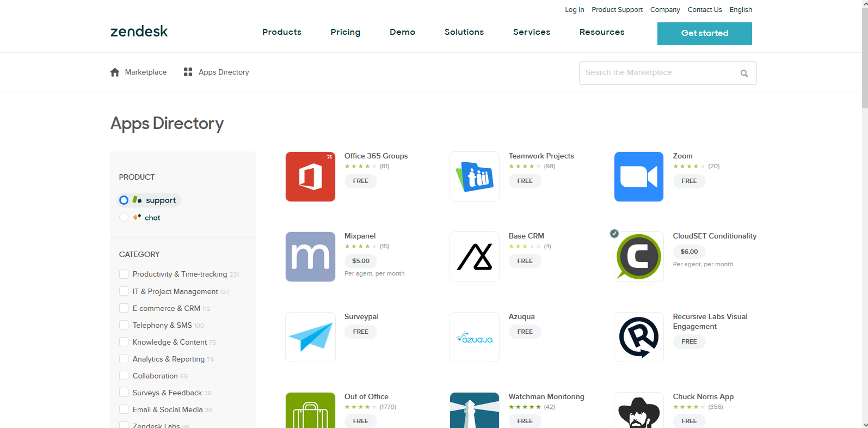
Task: Open the Watchman Monitoring lighthouse icon
Action: tap(475, 410)
